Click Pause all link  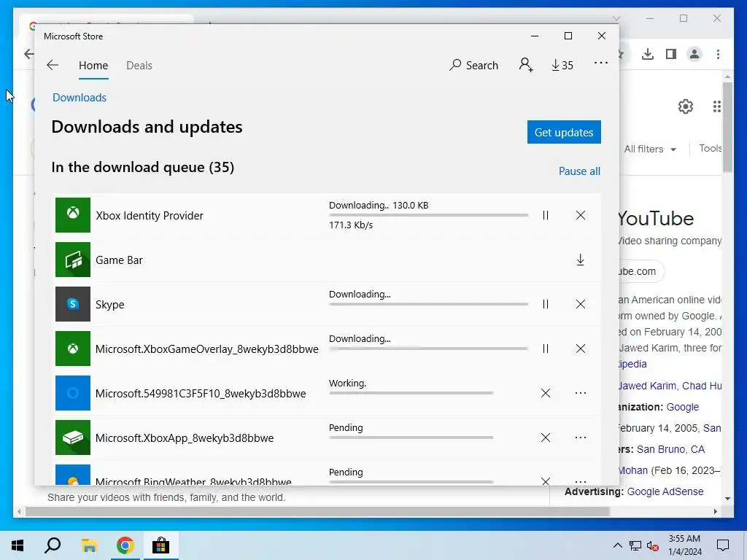pyautogui.click(x=579, y=171)
